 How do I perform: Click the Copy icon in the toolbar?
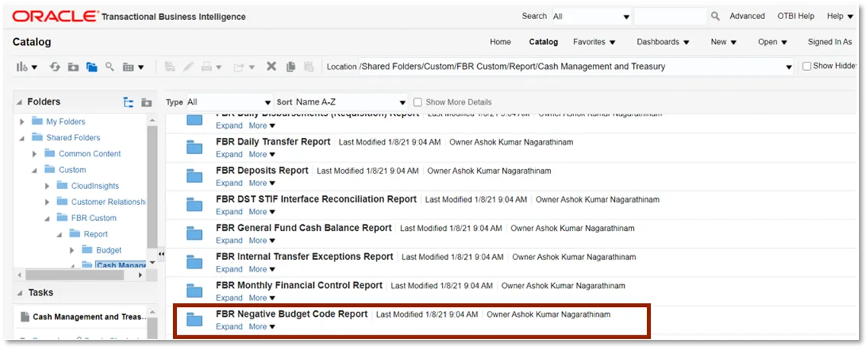pyautogui.click(x=290, y=67)
